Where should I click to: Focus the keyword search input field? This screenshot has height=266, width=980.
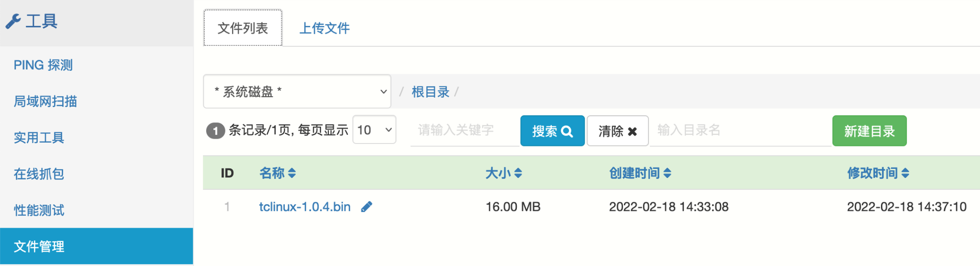[x=464, y=130]
